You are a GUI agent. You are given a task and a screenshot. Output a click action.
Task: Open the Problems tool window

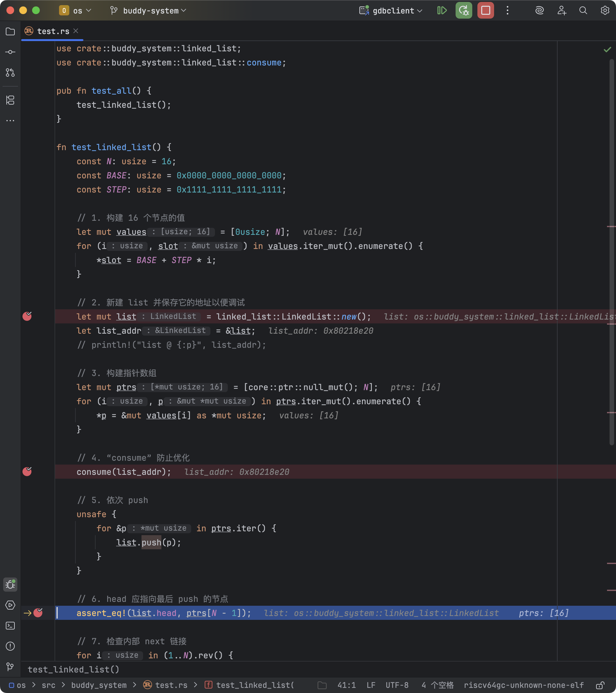[10, 646]
